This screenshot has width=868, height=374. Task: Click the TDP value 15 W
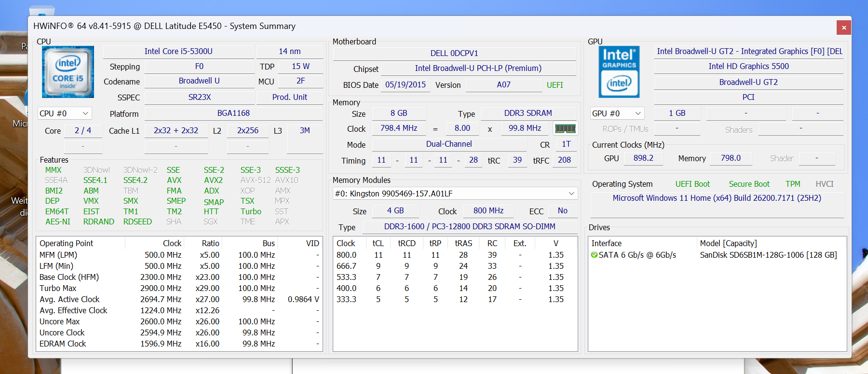click(301, 67)
